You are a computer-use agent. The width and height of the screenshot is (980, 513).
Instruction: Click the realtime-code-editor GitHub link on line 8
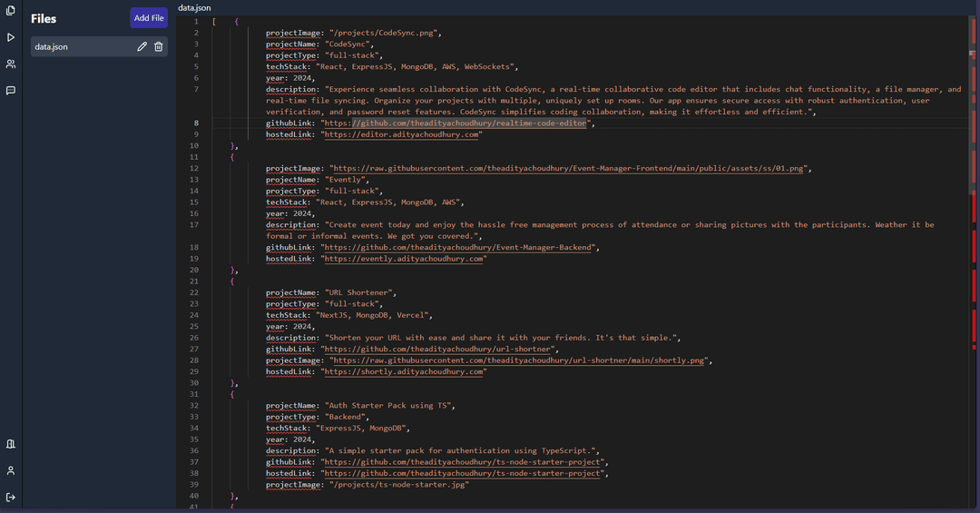456,123
